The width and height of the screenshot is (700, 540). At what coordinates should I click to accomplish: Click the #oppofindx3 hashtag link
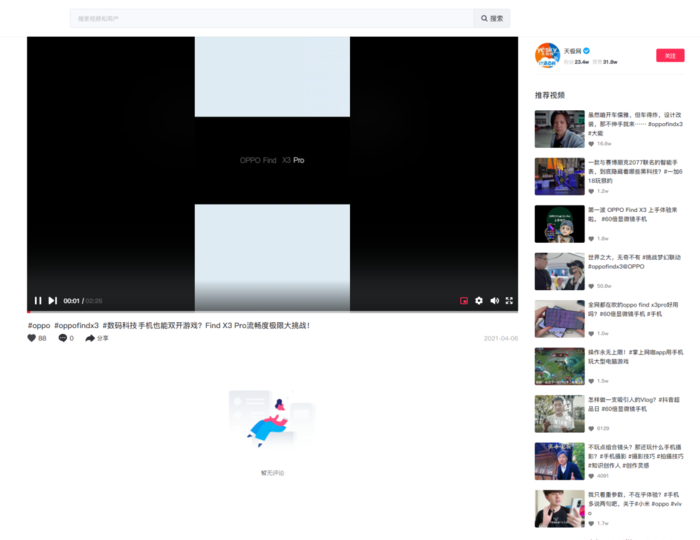click(76, 325)
